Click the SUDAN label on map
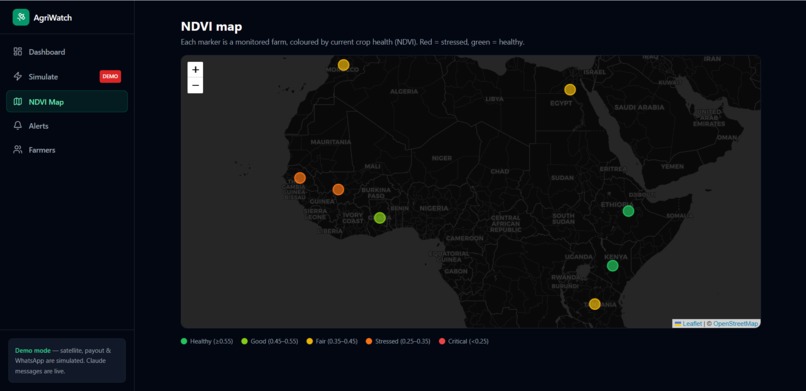 tap(562, 178)
